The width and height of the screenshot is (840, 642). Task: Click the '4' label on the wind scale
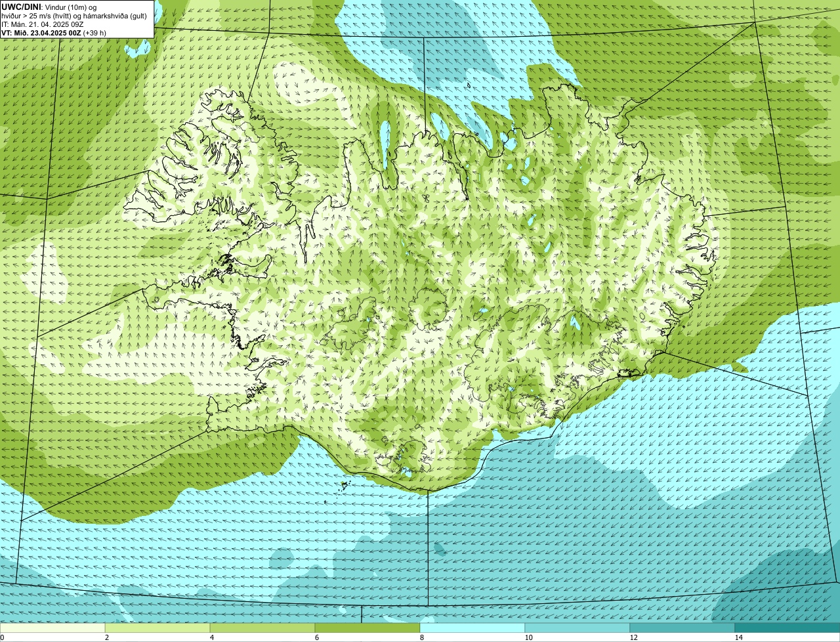pyautogui.click(x=211, y=637)
